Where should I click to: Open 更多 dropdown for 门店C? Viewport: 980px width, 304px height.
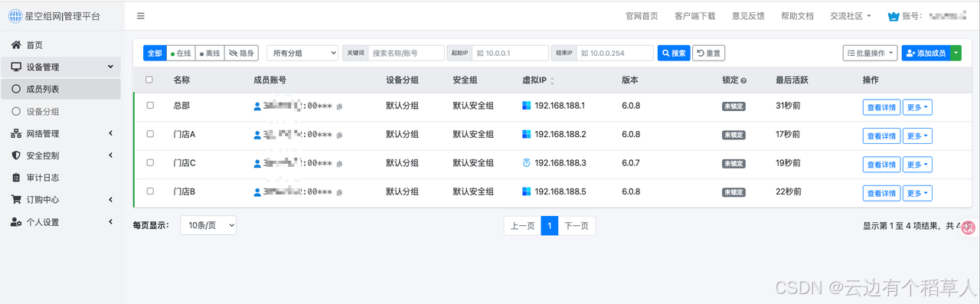point(917,164)
